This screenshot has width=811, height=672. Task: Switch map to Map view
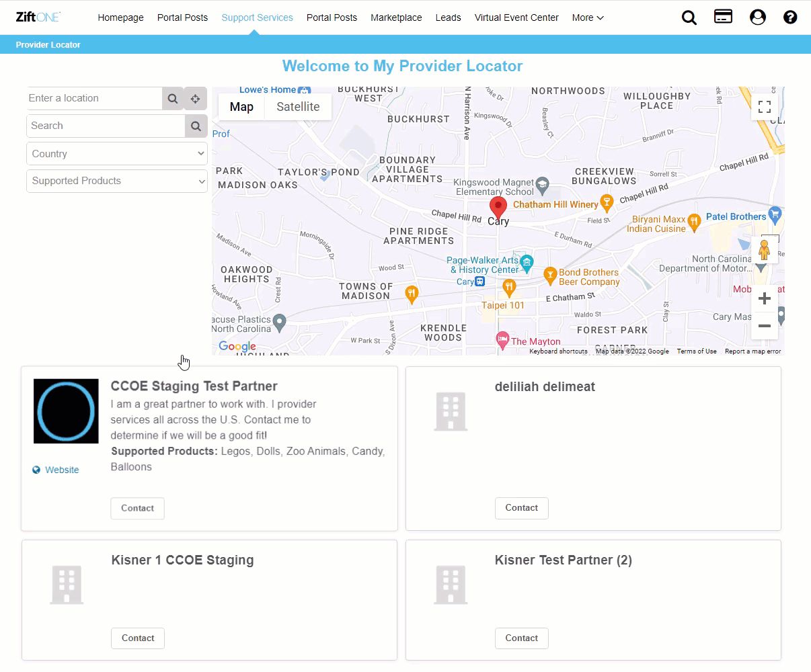241,107
